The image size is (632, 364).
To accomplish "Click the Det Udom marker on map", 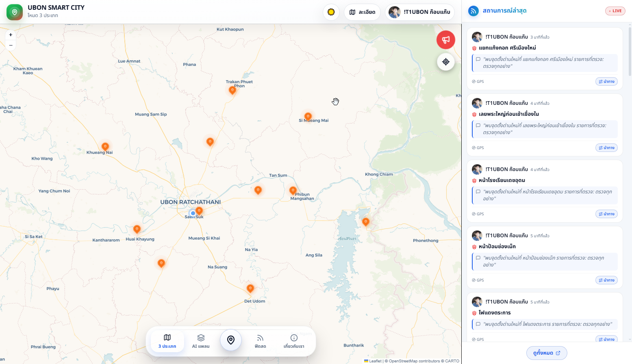I will point(250,288).
